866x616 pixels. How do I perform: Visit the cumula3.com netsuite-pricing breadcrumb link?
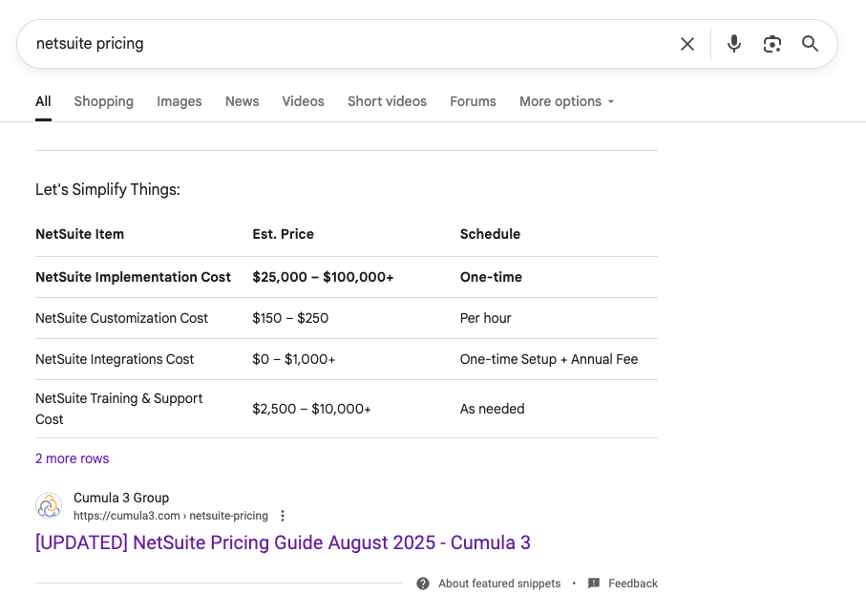[x=170, y=515]
